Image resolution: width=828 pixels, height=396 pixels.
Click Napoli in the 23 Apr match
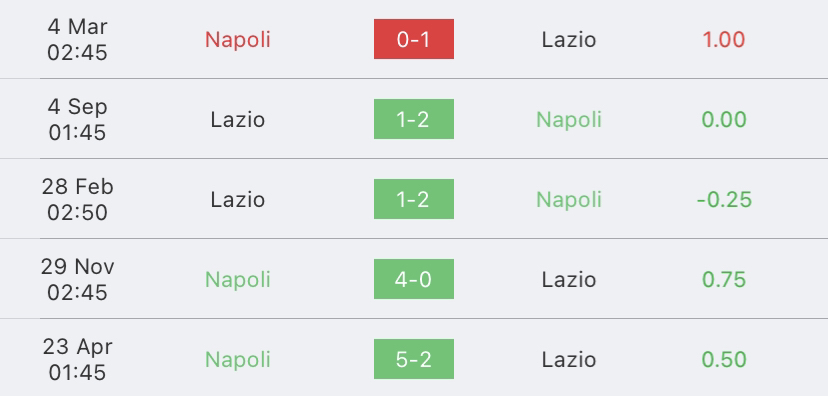point(238,360)
